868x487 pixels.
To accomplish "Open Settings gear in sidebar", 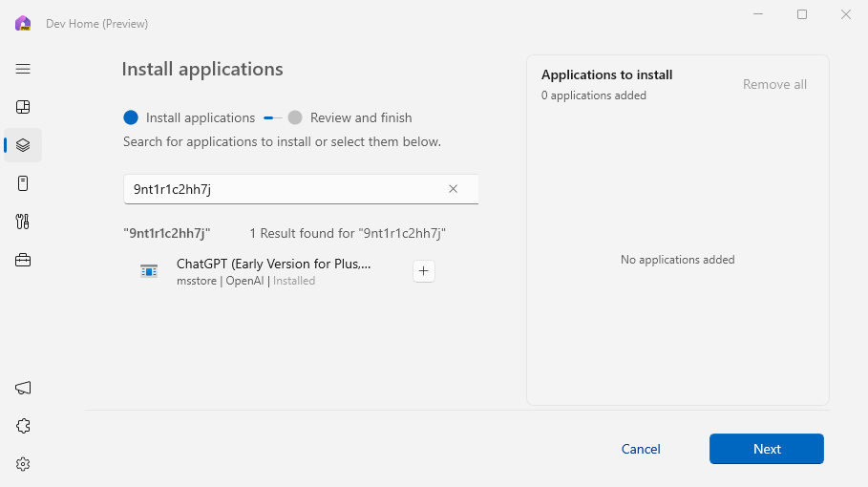I will [x=23, y=464].
